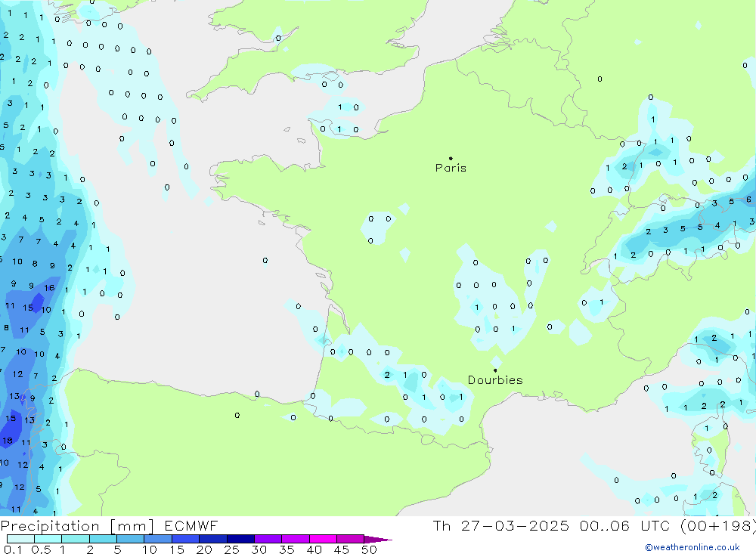The height and width of the screenshot is (554, 756).
Task: Click the '6' value near the Alps
Action: tap(748, 199)
